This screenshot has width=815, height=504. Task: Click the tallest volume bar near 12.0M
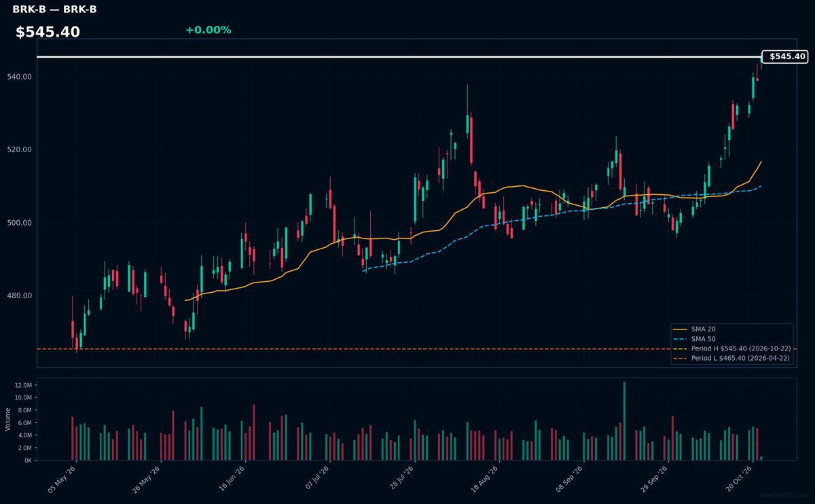click(624, 421)
